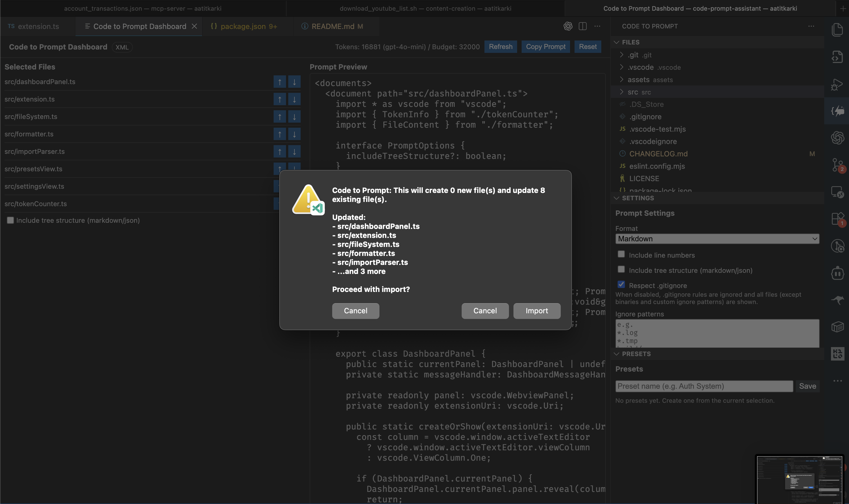This screenshot has width=849, height=504.
Task: Click the split editor layout icon next to the ellipsis
Action: pos(582,26)
